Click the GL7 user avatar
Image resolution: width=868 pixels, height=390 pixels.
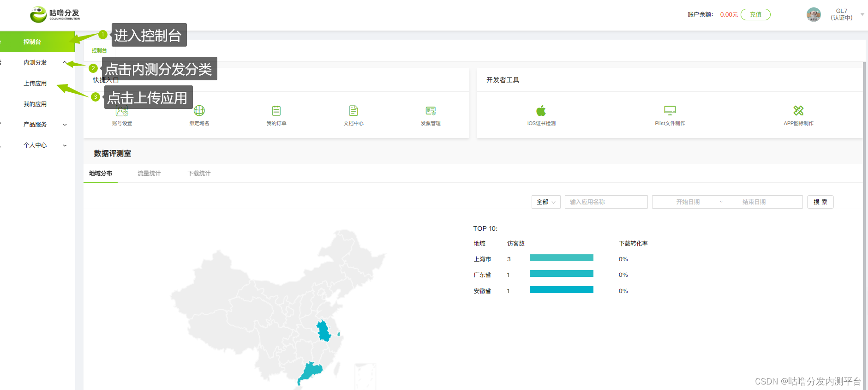pyautogui.click(x=814, y=14)
